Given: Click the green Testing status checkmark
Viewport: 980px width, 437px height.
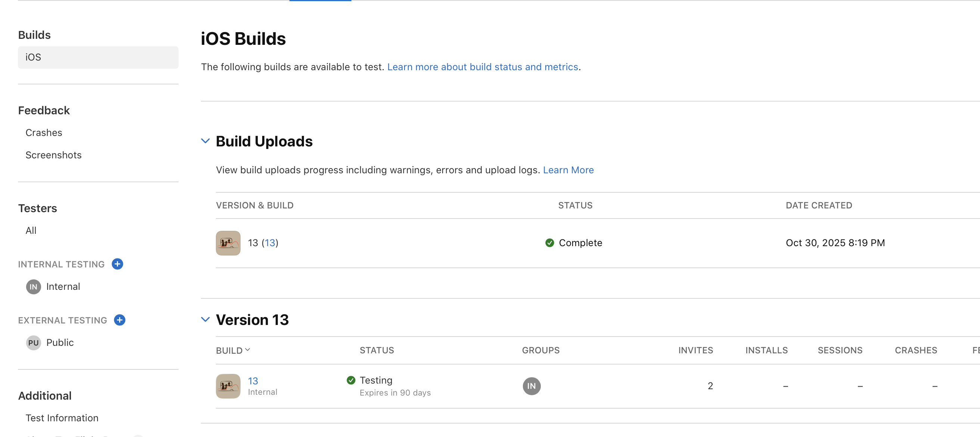Looking at the screenshot, I should pos(351,380).
